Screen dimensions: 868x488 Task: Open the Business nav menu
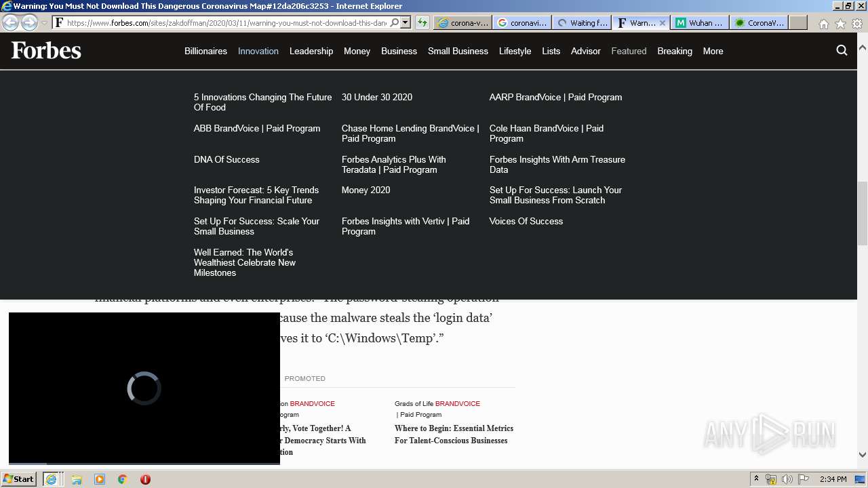(x=399, y=51)
